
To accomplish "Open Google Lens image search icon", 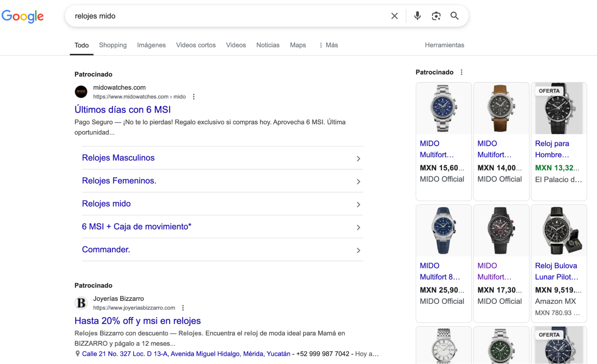I will (436, 16).
